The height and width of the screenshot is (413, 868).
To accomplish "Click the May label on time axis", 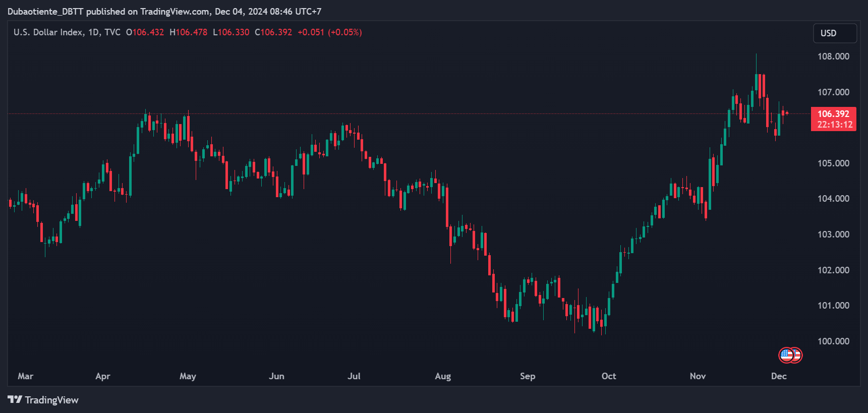I will coord(188,376).
